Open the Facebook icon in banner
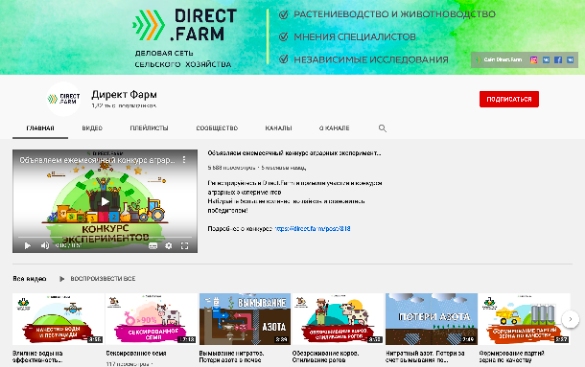The width and height of the screenshot is (585, 367). pos(558,60)
